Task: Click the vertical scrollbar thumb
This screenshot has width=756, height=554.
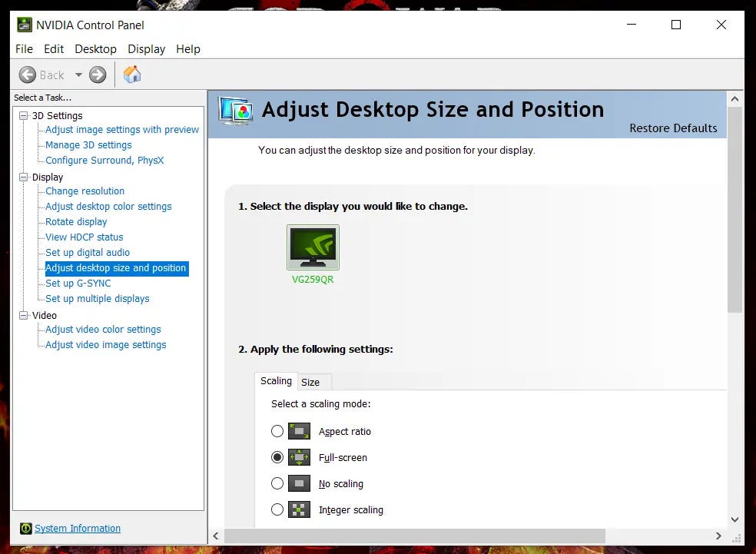Action: (x=734, y=210)
